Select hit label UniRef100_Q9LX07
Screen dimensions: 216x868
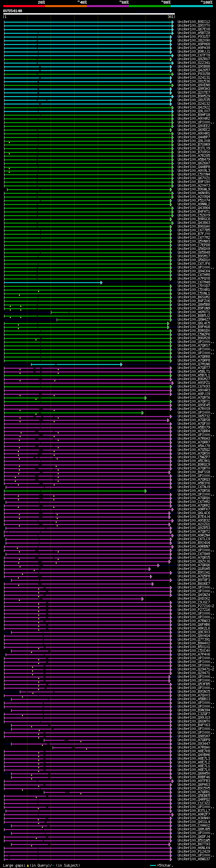pyautogui.click(x=194, y=111)
